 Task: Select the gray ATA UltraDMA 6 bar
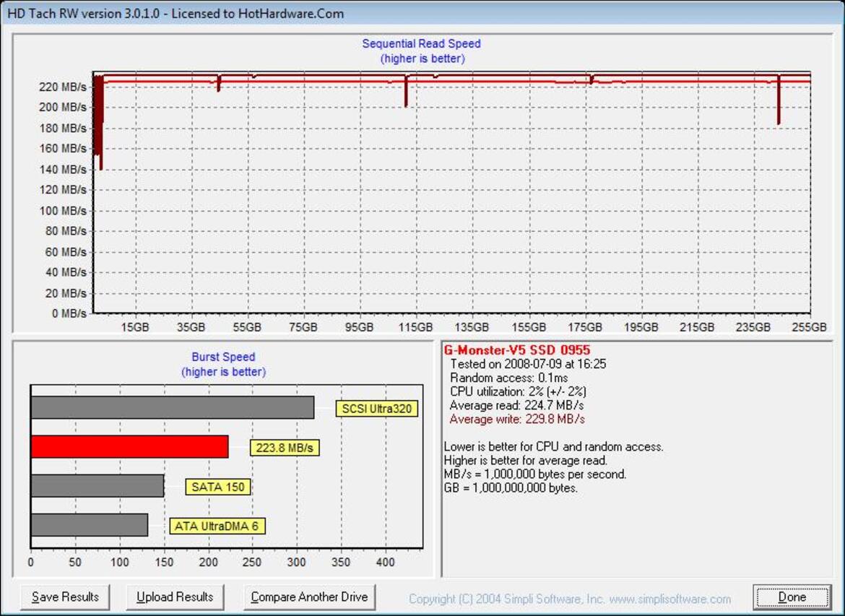(x=89, y=525)
